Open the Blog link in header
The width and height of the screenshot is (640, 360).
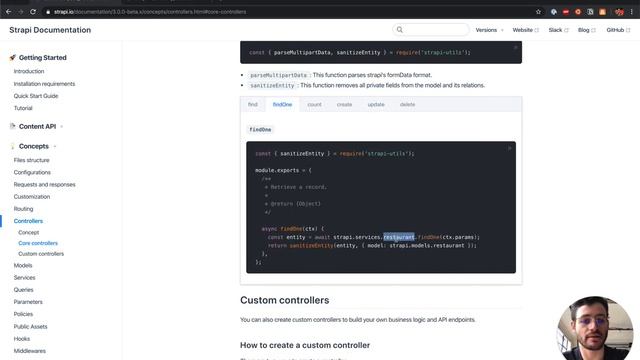[587, 30]
